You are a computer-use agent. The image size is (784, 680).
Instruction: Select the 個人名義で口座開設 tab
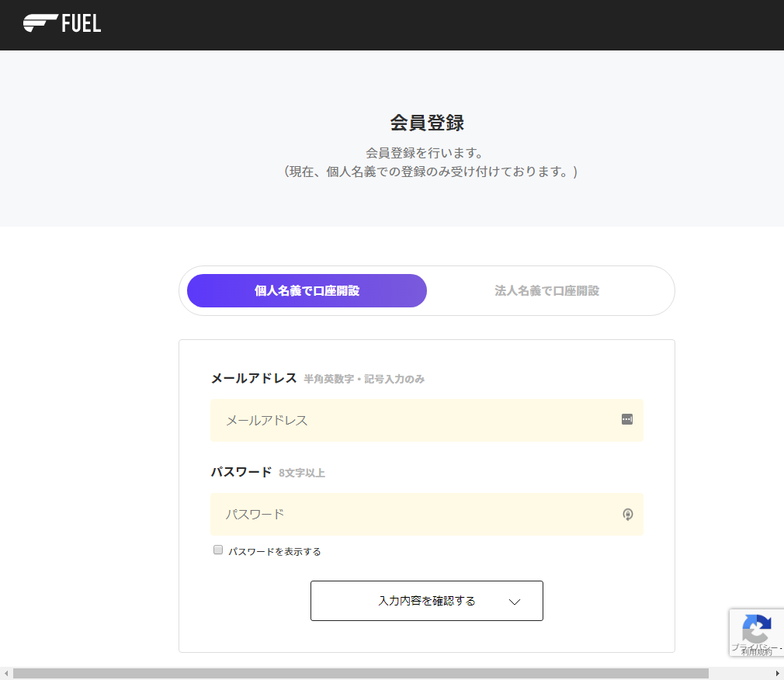307,291
